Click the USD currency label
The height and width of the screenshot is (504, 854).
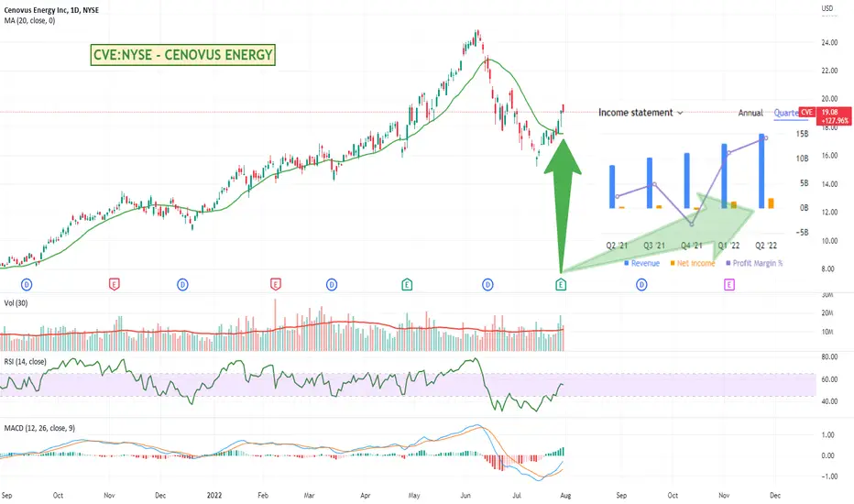(827, 8)
